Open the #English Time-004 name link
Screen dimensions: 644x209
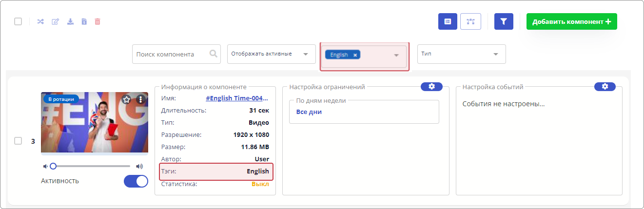237,98
